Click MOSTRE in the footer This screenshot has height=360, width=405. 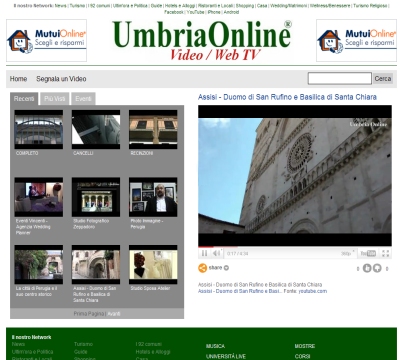click(x=305, y=346)
